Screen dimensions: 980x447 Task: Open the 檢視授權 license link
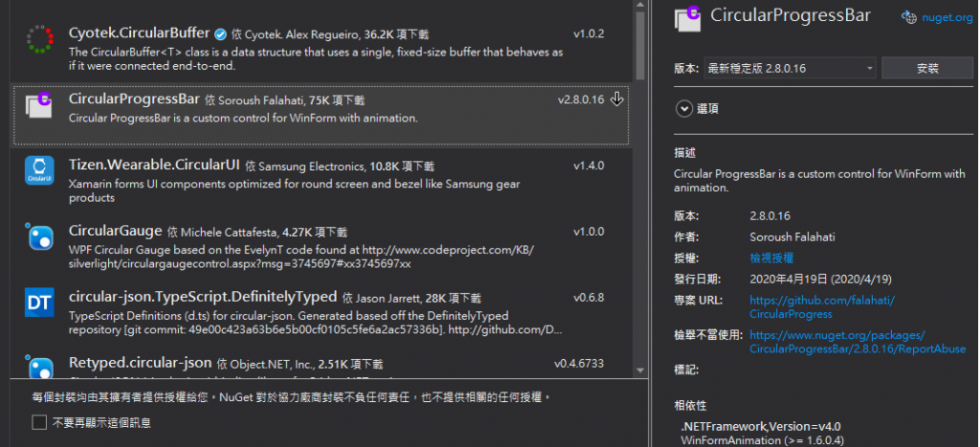point(771,258)
